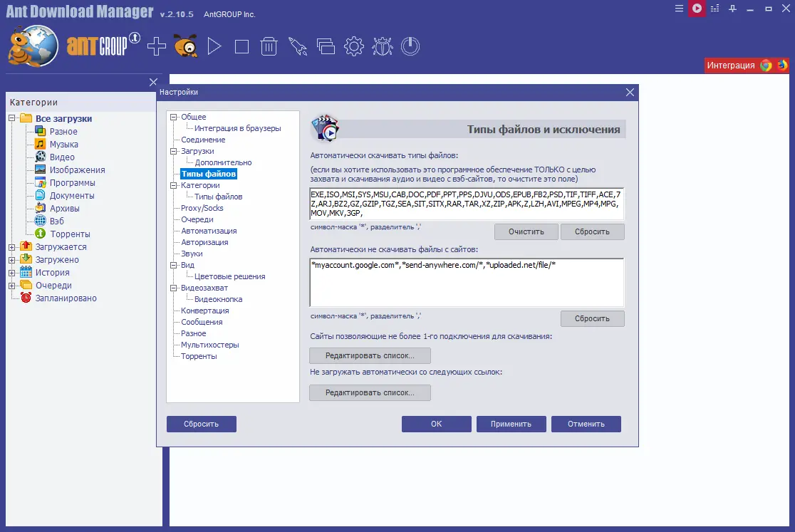
Task: Pin window with the pin icon
Action: pos(732,9)
